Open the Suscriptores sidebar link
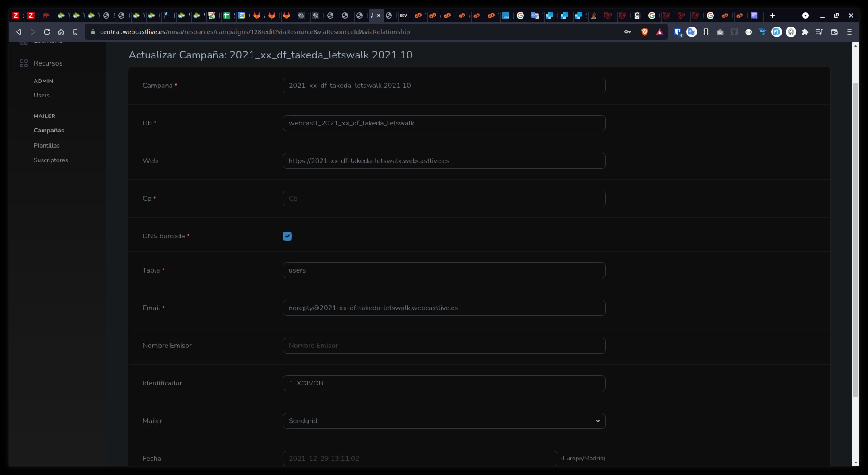 pyautogui.click(x=50, y=160)
